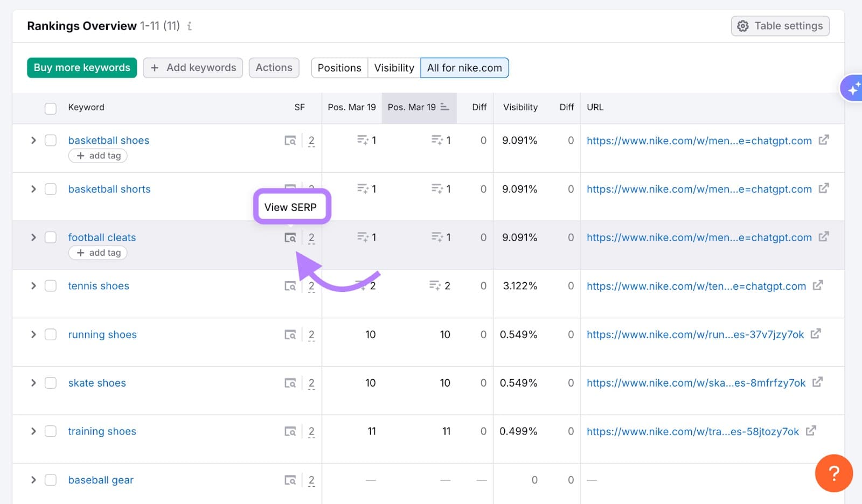The height and width of the screenshot is (504, 862).
Task: Switch to the Visibility tab
Action: pyautogui.click(x=394, y=68)
